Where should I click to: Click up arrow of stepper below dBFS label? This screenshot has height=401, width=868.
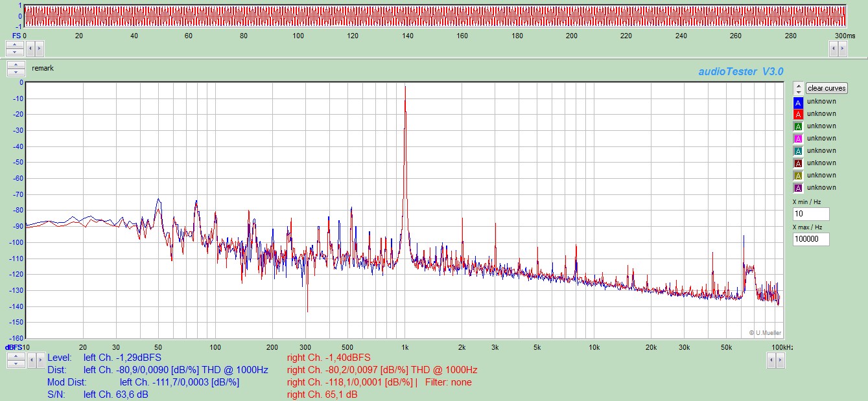click(x=15, y=357)
